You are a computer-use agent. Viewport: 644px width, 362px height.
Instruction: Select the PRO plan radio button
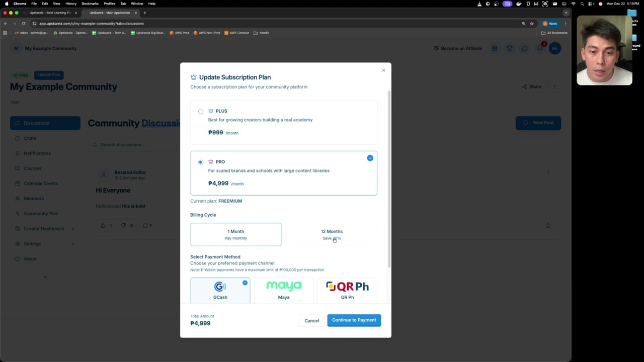[x=201, y=162]
